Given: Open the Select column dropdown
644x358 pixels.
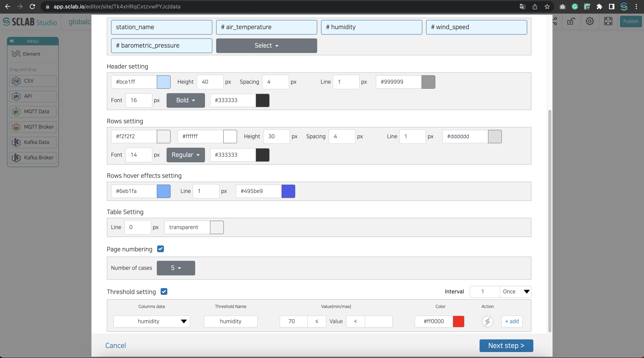Looking at the screenshot, I should [x=266, y=46].
